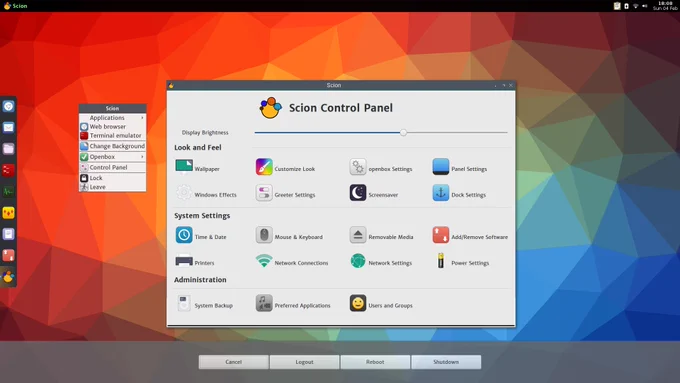This screenshot has width=680, height=383.
Task: Open Printers icon
Action: (184, 261)
